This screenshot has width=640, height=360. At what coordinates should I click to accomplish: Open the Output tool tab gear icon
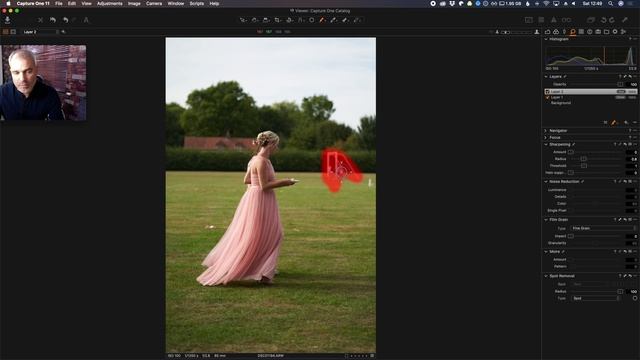(615, 31)
